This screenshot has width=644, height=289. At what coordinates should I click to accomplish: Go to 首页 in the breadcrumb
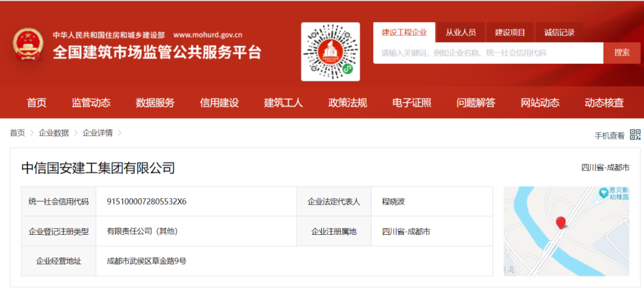17,133
